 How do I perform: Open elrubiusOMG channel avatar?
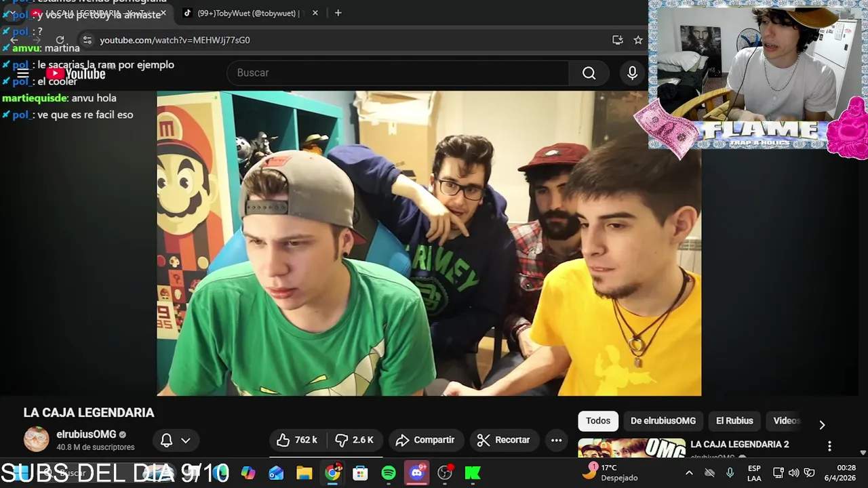click(37, 439)
